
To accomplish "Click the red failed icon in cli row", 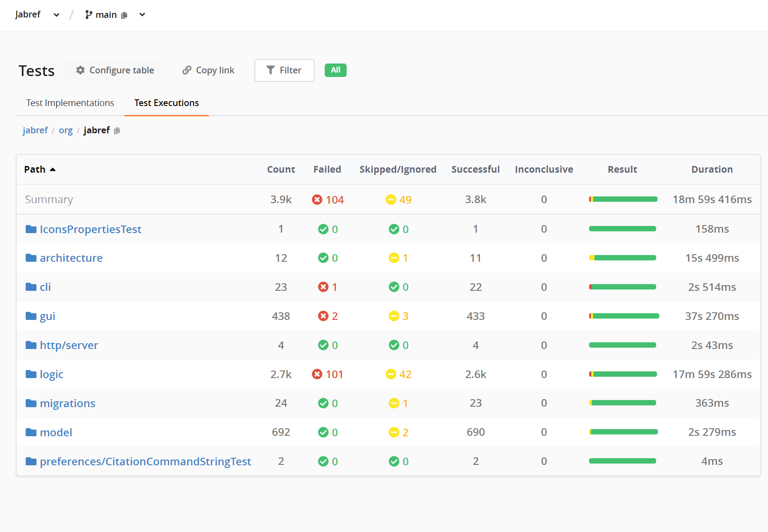I will coord(323,287).
